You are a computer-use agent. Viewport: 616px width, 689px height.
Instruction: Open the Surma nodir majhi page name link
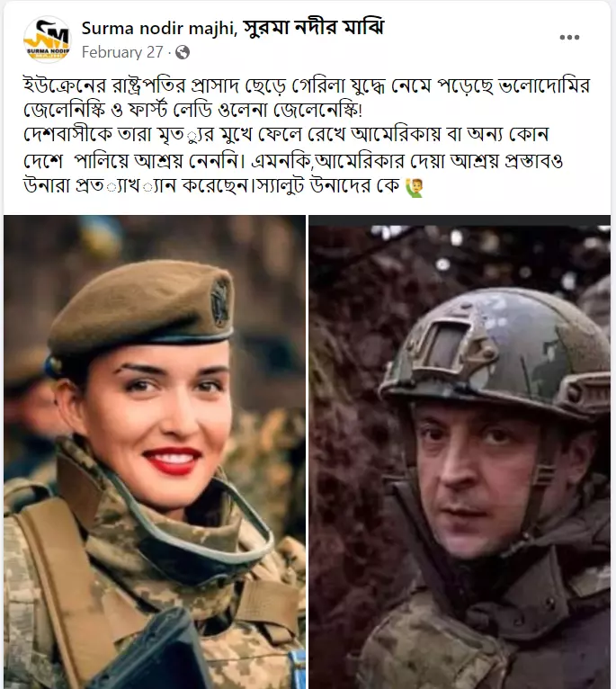(x=159, y=29)
